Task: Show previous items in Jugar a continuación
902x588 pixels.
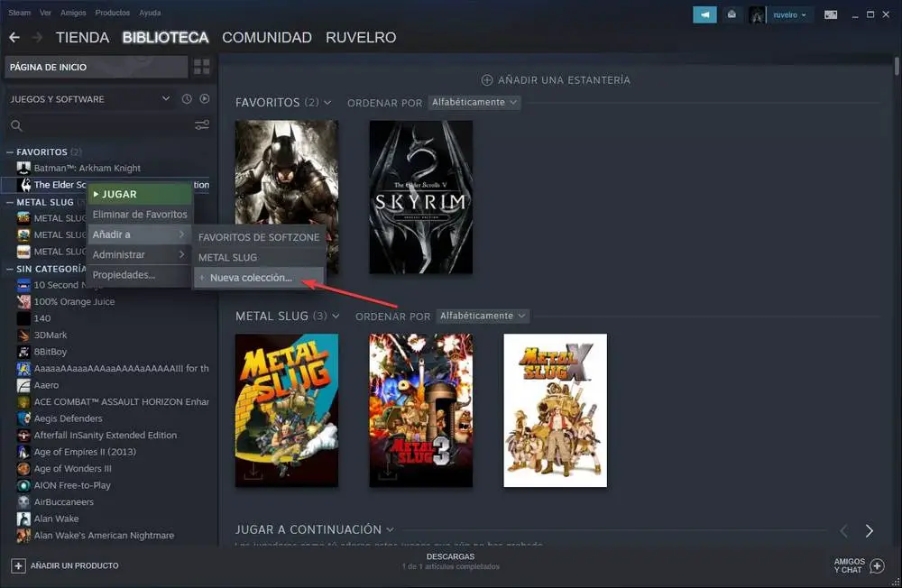Action: pyautogui.click(x=844, y=530)
